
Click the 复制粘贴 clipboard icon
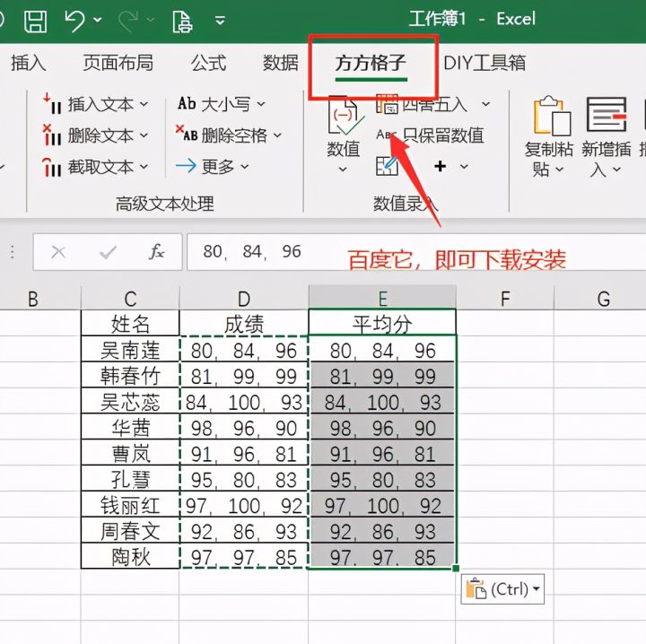point(552,116)
